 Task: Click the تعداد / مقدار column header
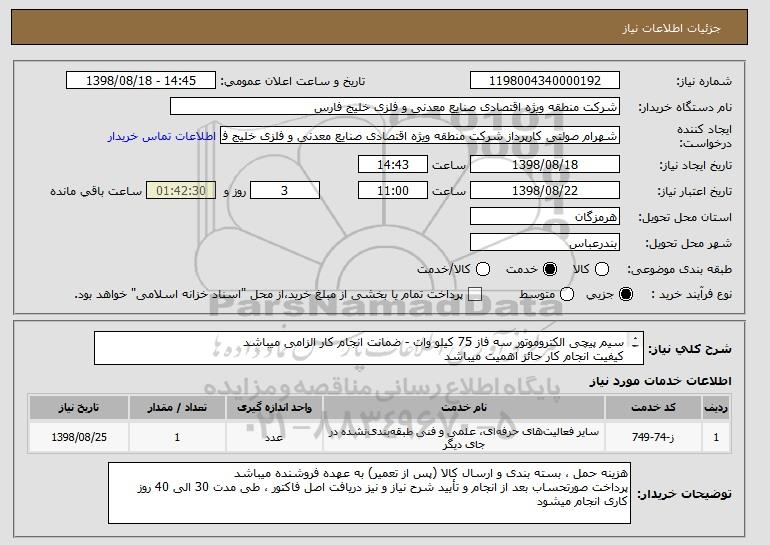click(x=177, y=408)
